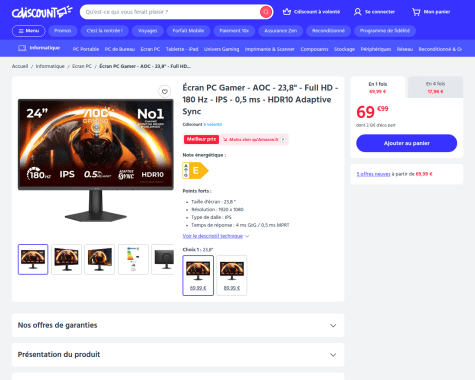Screen dimensions: 475x380
Task: Click the Cdiscount logo
Action: tap(42, 12)
